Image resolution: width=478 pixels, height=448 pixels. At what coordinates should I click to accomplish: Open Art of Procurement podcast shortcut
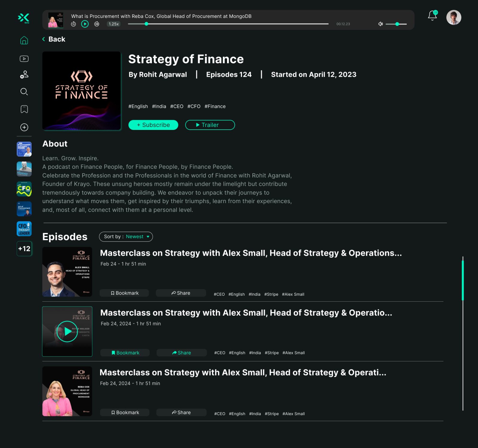pos(24,209)
